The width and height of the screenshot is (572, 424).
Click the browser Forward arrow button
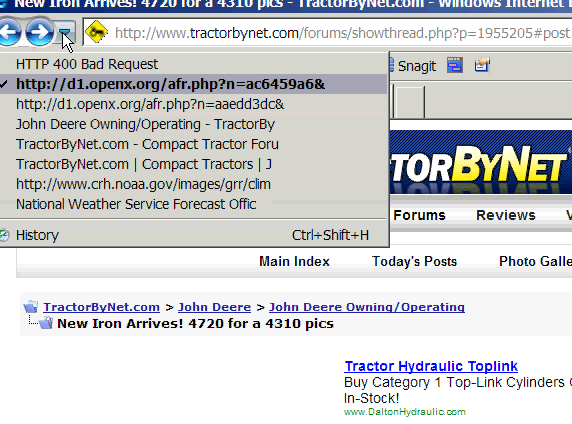(39, 32)
